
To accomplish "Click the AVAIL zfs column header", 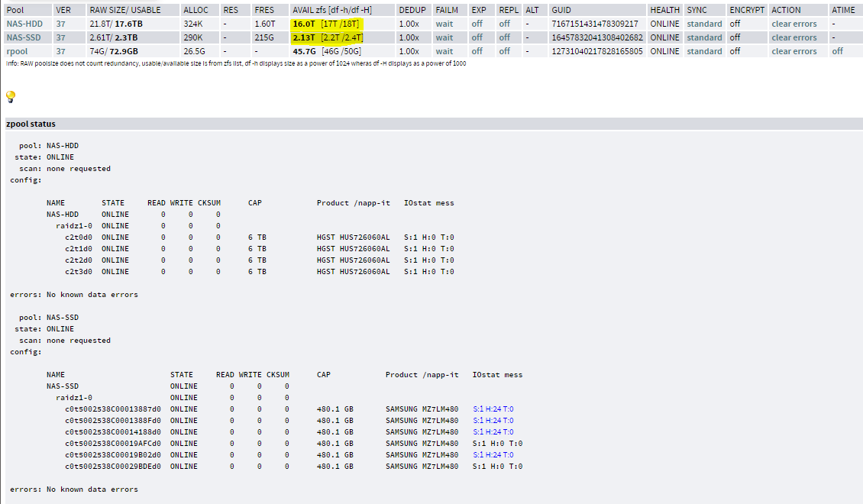I will 332,10.
